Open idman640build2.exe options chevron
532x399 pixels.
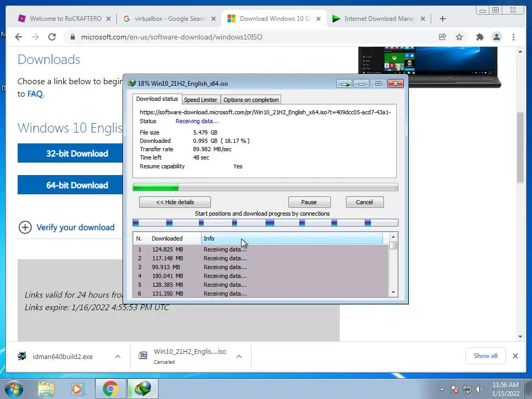pos(118,356)
